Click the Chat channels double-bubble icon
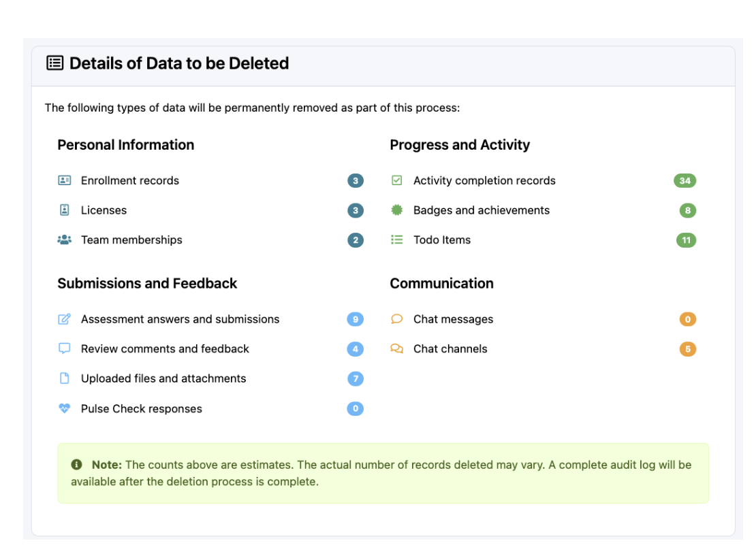This screenshot has height=558, width=756. [x=397, y=348]
